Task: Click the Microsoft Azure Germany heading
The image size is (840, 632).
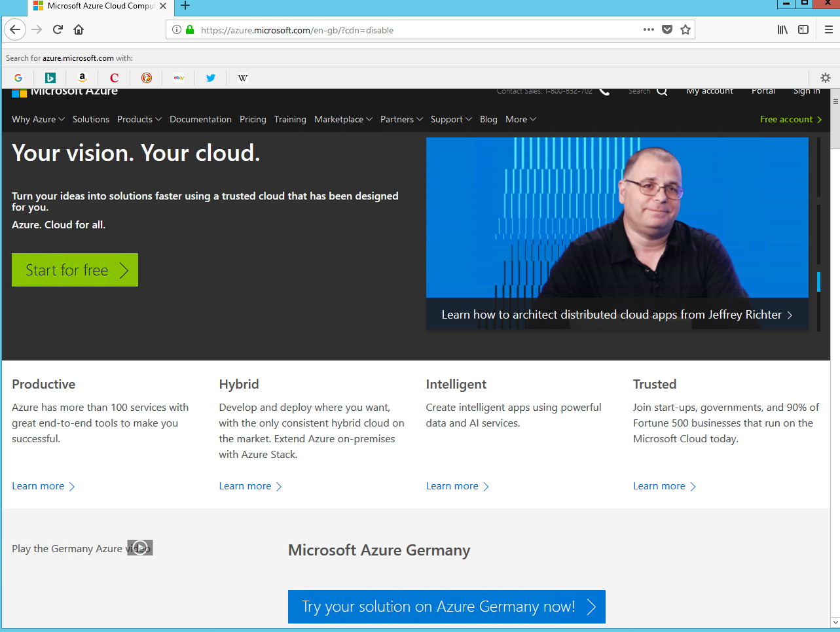Action: click(379, 550)
